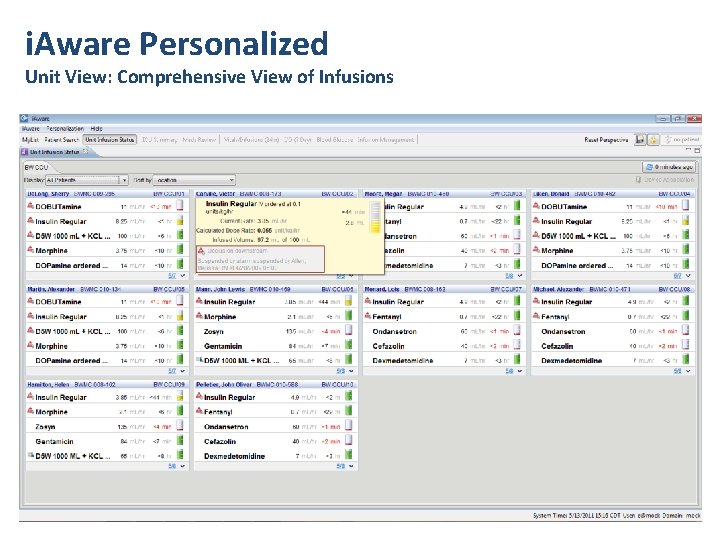This screenshot has width=720, height=540.
Task: Click alarm icon beside Pelletier's Fentanyl
Action: tap(199, 411)
